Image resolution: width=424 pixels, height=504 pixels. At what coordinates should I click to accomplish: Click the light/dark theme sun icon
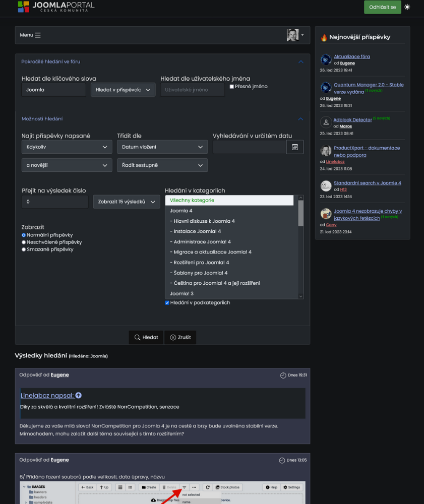[407, 7]
